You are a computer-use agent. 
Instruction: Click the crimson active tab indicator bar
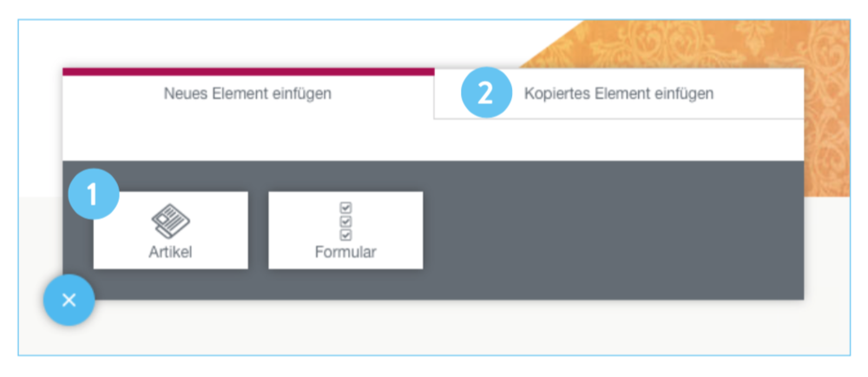pyautogui.click(x=247, y=72)
